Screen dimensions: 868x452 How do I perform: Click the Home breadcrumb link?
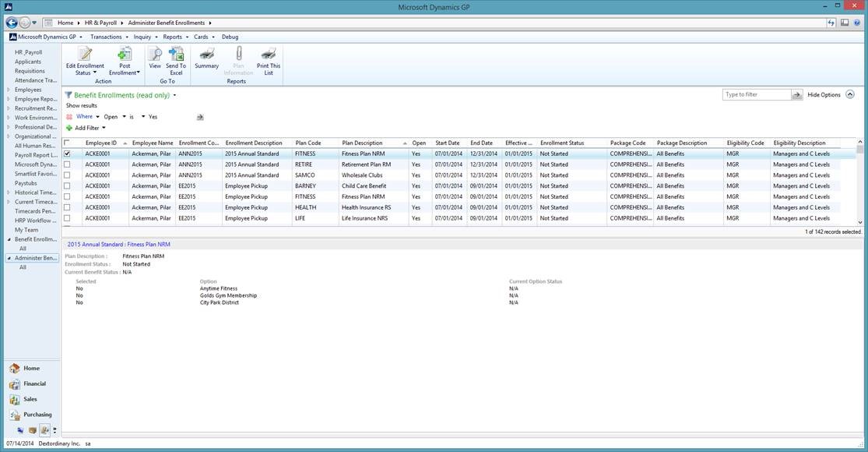pyautogui.click(x=65, y=23)
